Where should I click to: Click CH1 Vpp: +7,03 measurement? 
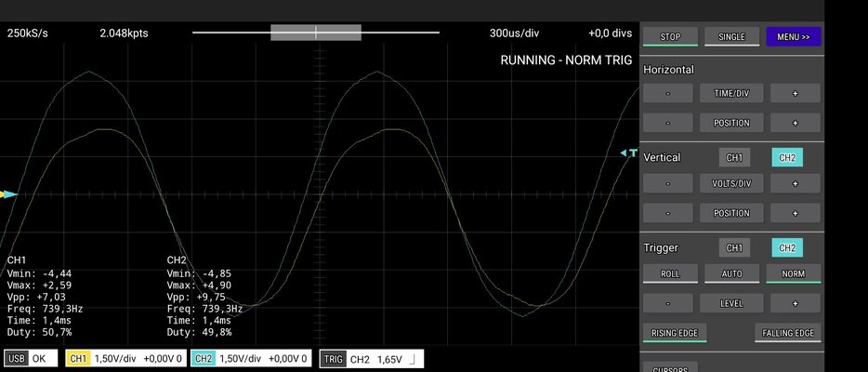tap(36, 298)
